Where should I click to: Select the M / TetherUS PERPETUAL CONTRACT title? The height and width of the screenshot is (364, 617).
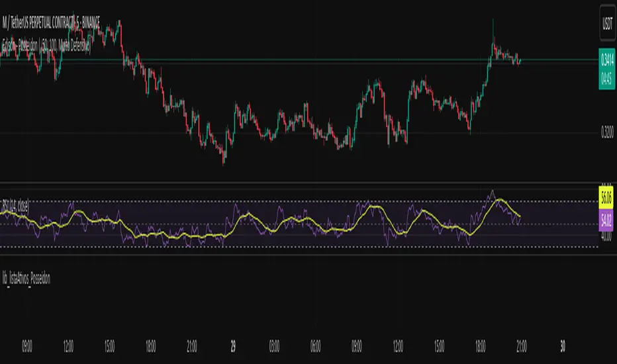coord(51,23)
